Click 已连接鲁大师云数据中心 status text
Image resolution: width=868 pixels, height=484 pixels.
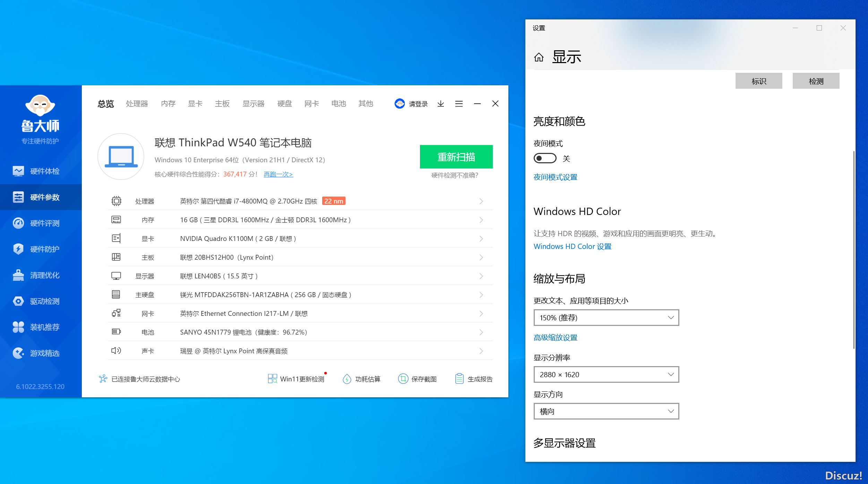click(x=146, y=379)
